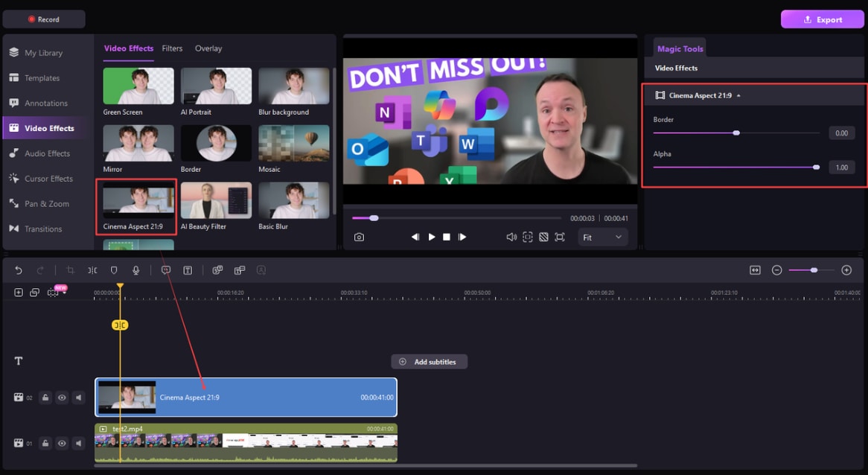Add a marker with the shield icon
The image size is (868, 475).
[114, 270]
